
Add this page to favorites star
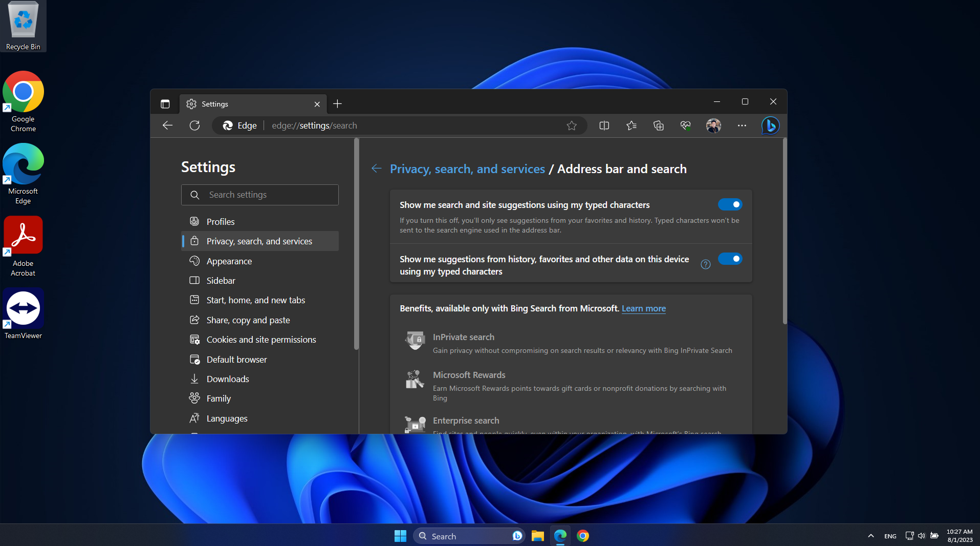click(572, 125)
